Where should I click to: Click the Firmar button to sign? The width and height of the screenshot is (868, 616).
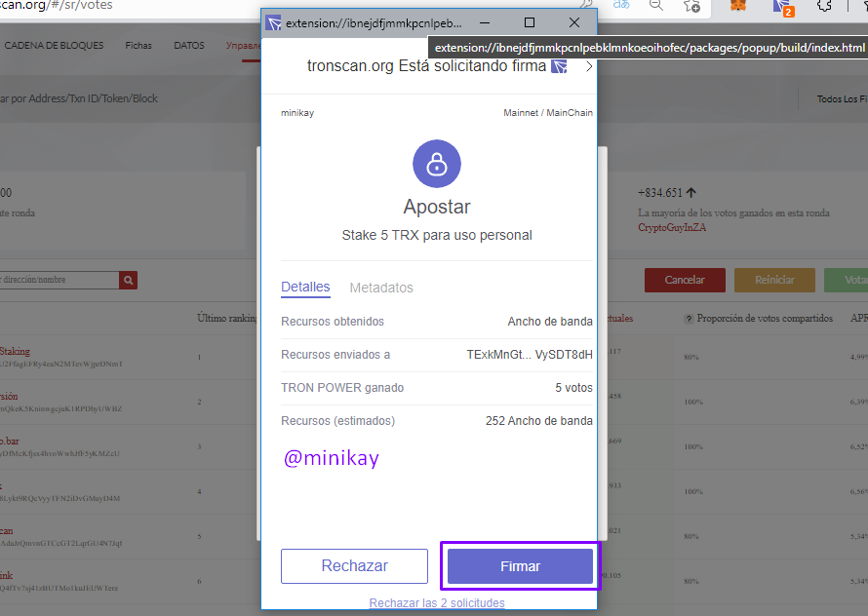[x=520, y=565]
